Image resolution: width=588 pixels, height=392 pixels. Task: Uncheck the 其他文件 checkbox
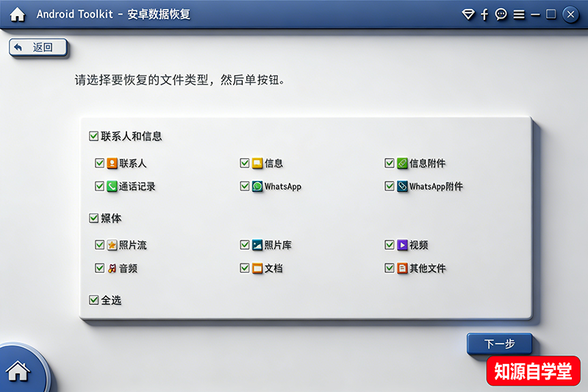(390, 268)
